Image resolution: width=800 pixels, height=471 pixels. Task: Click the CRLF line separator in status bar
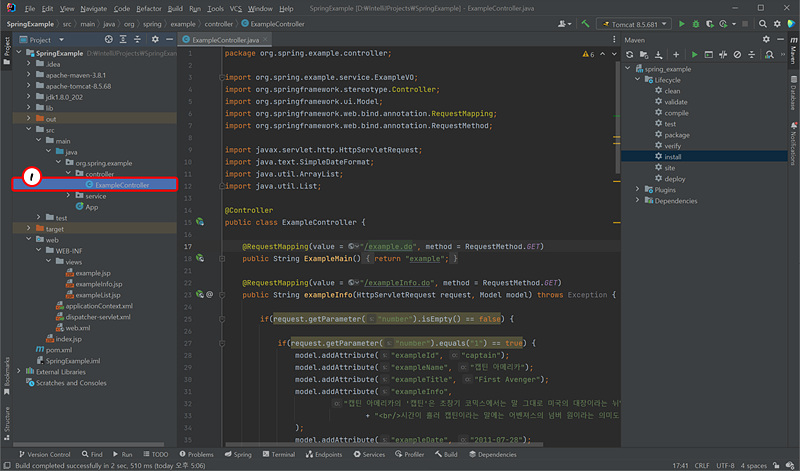[702, 465]
